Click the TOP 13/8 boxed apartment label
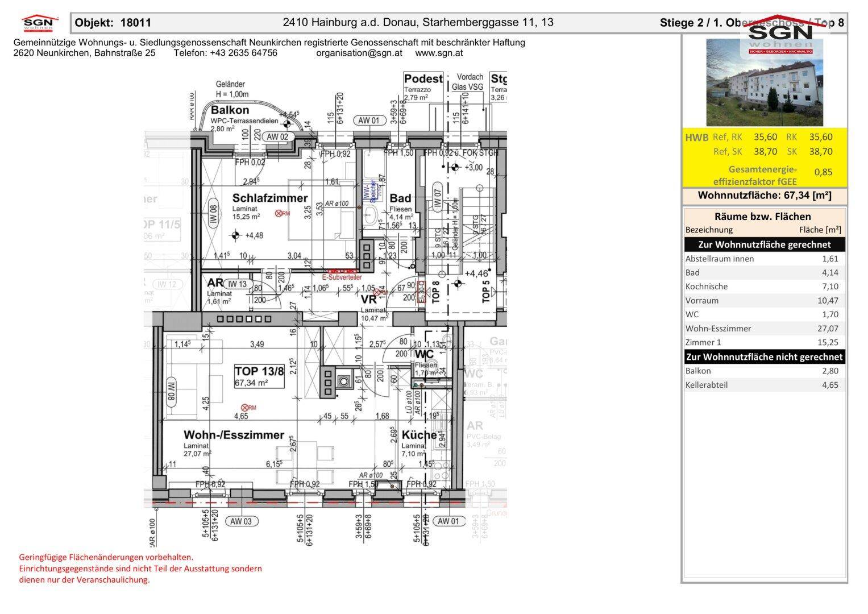 click(x=259, y=377)
